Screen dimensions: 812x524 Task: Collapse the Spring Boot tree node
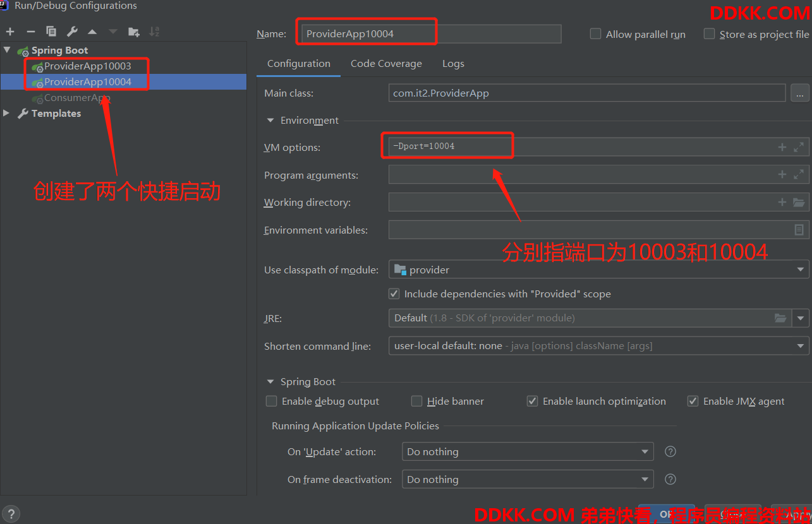(7, 50)
